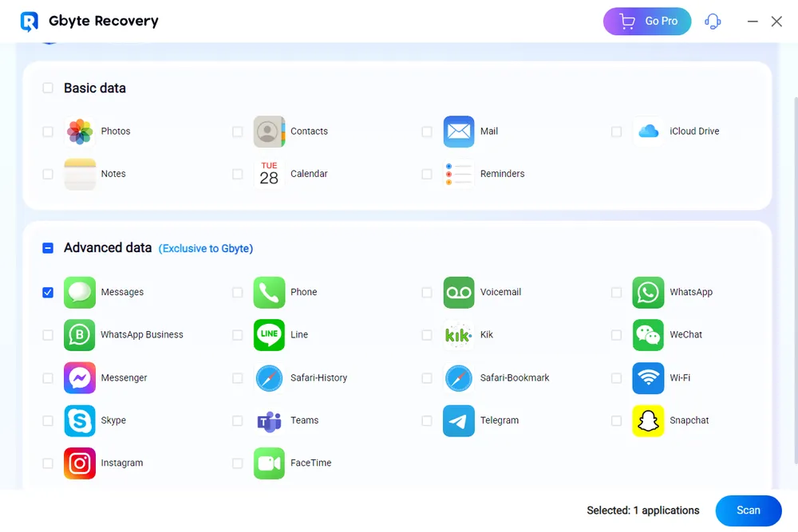The image size is (798, 532).
Task: Click the Teams icon
Action: (x=269, y=420)
